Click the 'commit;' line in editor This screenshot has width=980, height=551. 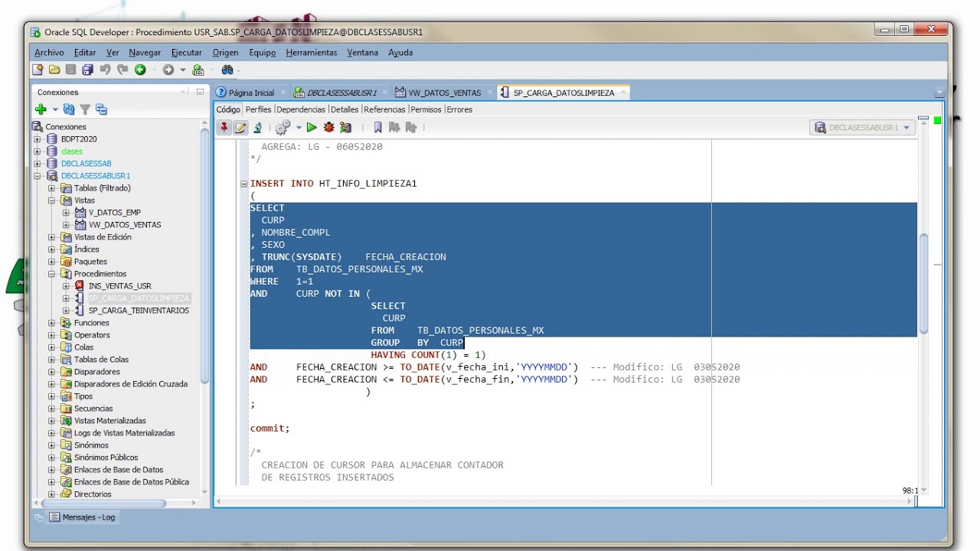point(269,429)
